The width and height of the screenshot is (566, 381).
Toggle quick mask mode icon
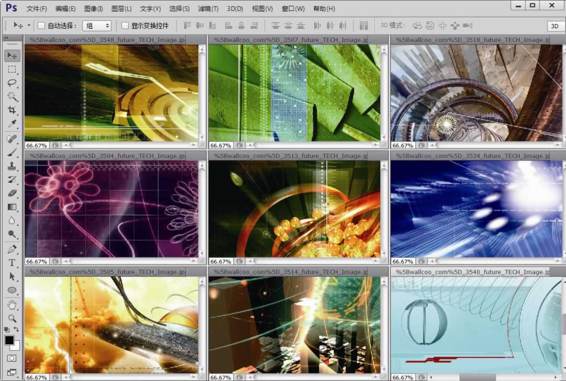pos(12,358)
